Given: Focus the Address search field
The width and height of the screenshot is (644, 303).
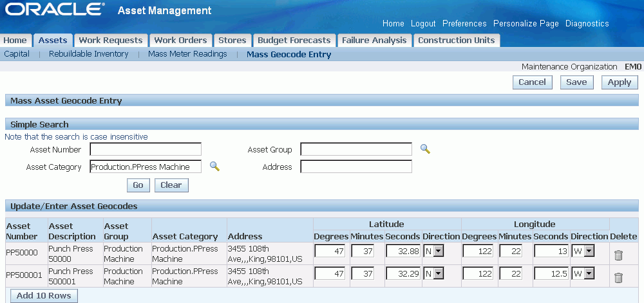Looking at the screenshot, I should coord(356,167).
